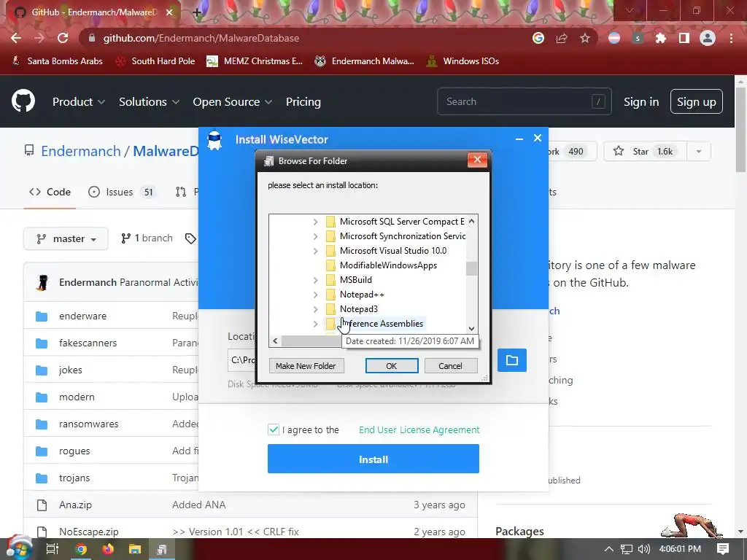Viewport: 747px width, 560px height.
Task: Open Task View on the taskbar
Action: pyautogui.click(x=52, y=549)
